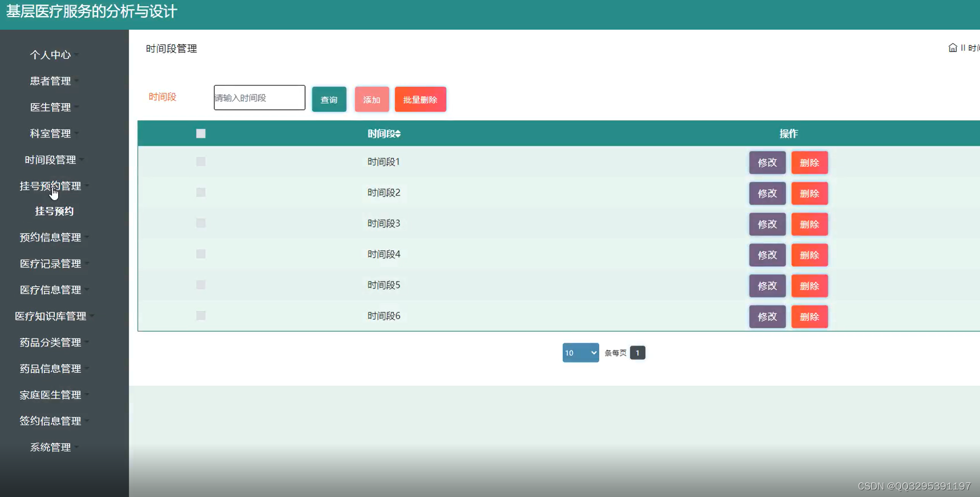
Task: Expand 患者管理 sidebar menu
Action: (x=54, y=81)
